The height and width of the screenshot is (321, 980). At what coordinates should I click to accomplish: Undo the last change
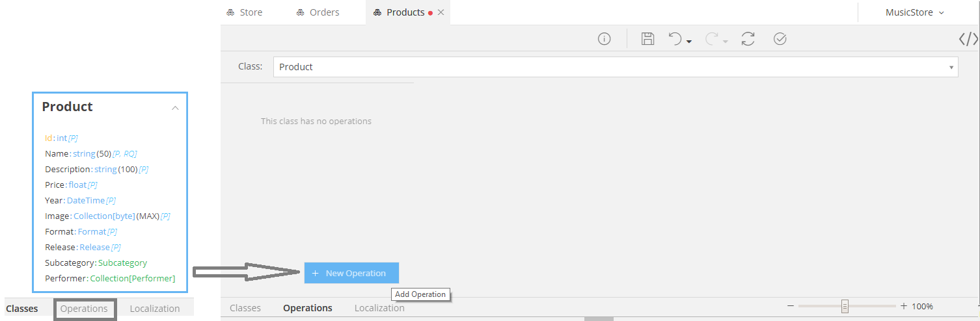pos(675,39)
